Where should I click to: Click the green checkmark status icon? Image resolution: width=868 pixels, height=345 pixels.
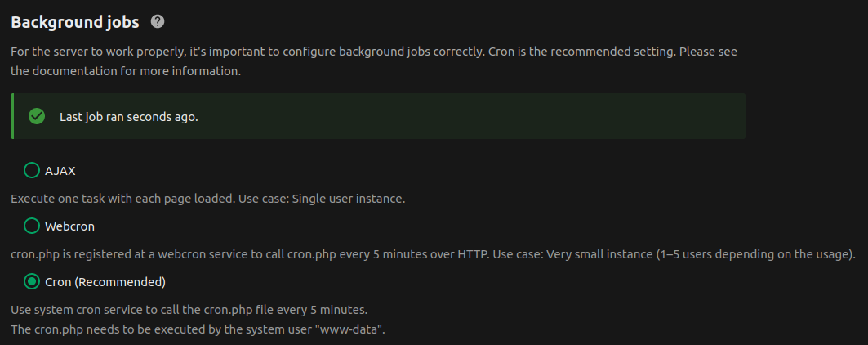pyautogui.click(x=36, y=116)
